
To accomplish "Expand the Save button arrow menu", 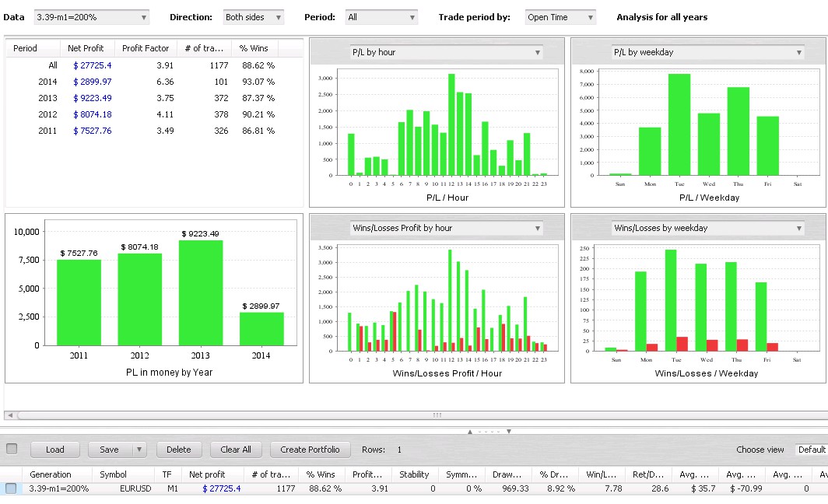I will [x=139, y=450].
